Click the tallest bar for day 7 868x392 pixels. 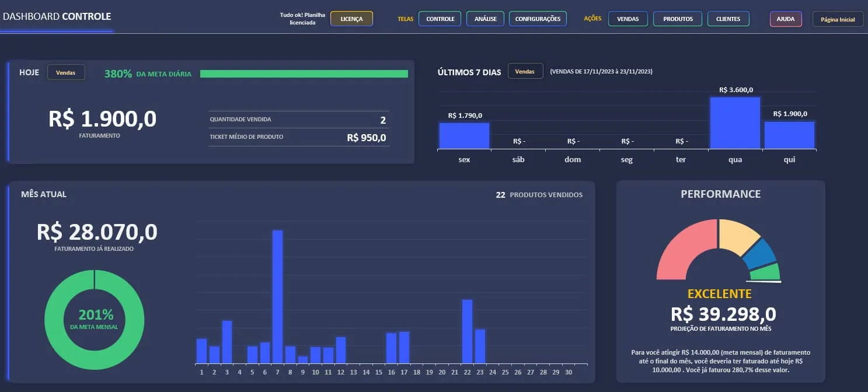tap(277, 296)
